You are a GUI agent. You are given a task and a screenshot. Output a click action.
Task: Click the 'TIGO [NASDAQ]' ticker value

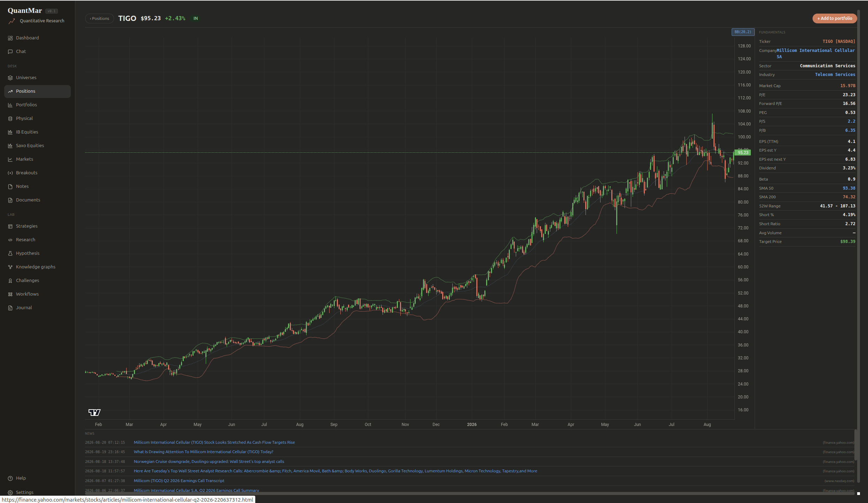point(839,41)
